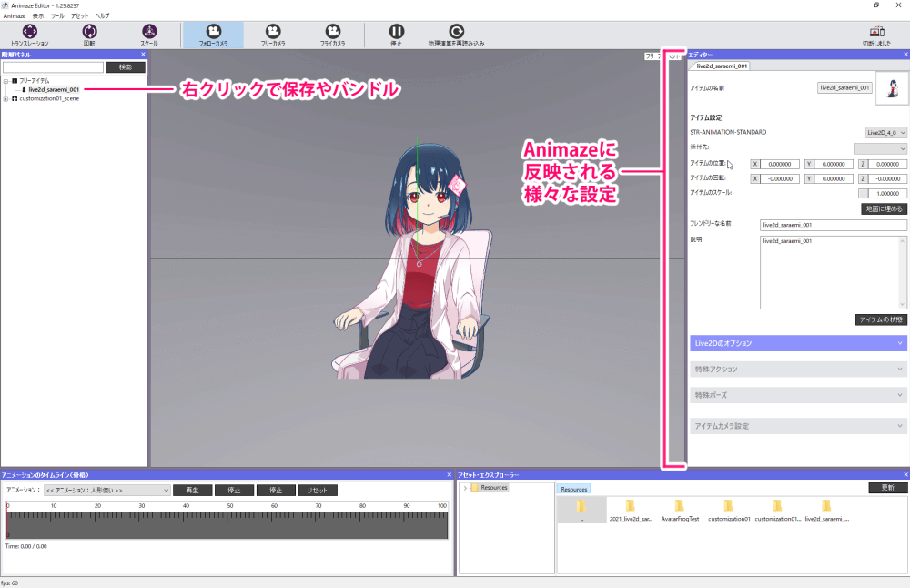Open the Live2D_4_0 dropdown
This screenshot has height=588, width=910.
[x=885, y=132]
